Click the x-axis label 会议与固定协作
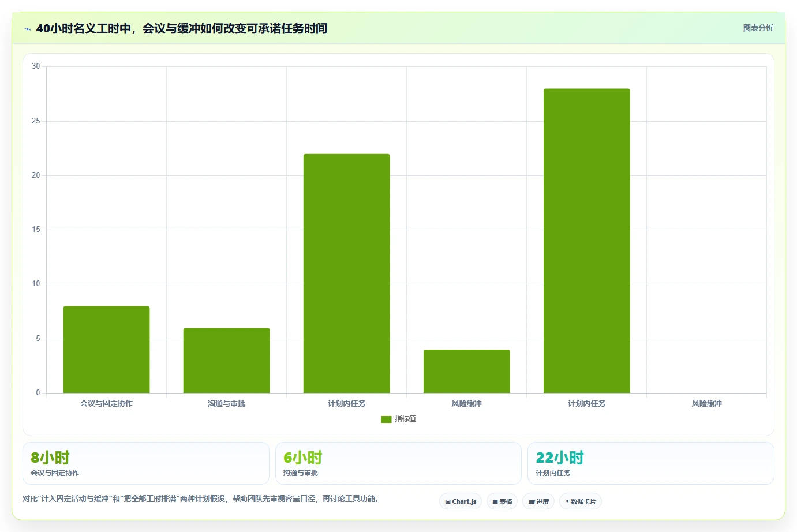 point(106,403)
